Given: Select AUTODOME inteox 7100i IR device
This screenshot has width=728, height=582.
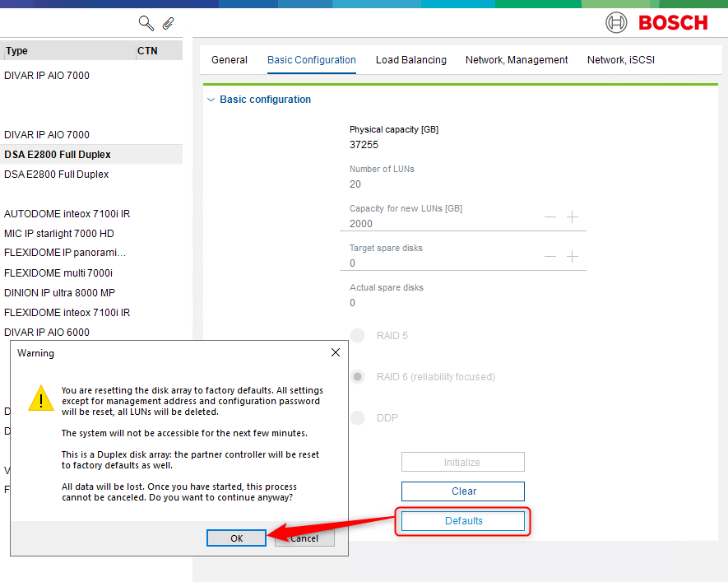Looking at the screenshot, I should tap(91, 214).
